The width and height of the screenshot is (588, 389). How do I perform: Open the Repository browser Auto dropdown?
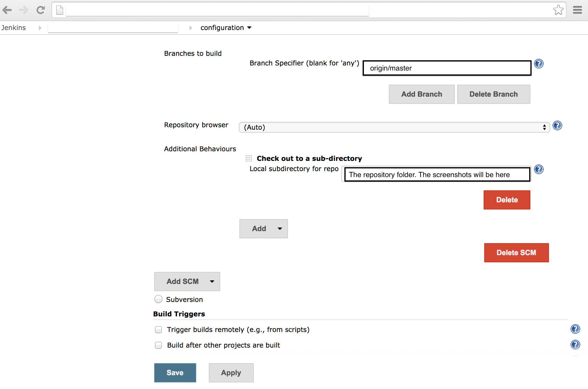click(394, 127)
